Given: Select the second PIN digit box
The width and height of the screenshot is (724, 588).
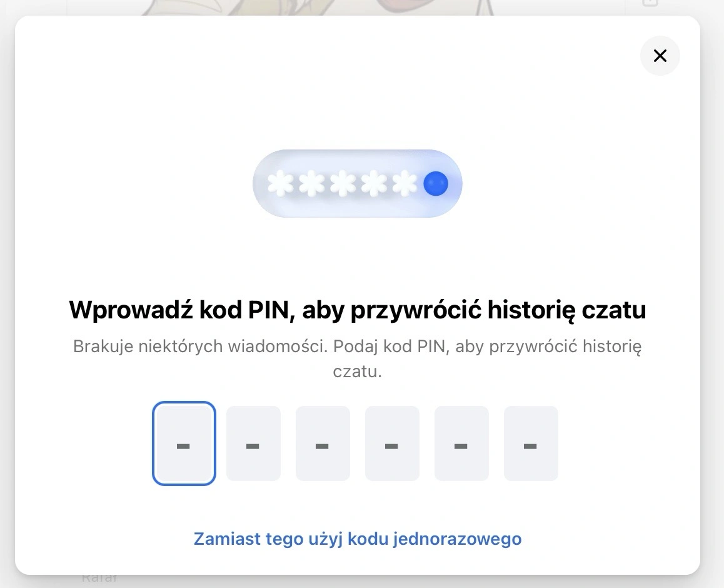Looking at the screenshot, I should point(253,444).
